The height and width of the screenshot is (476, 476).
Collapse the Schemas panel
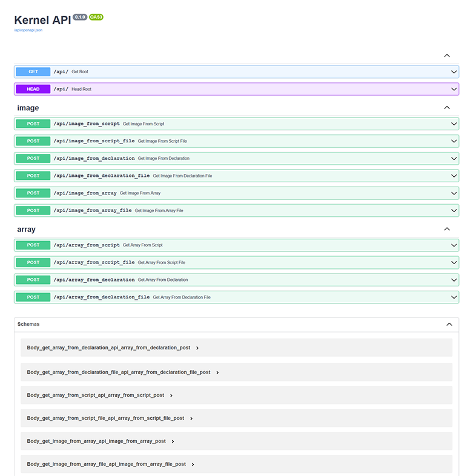449,324
